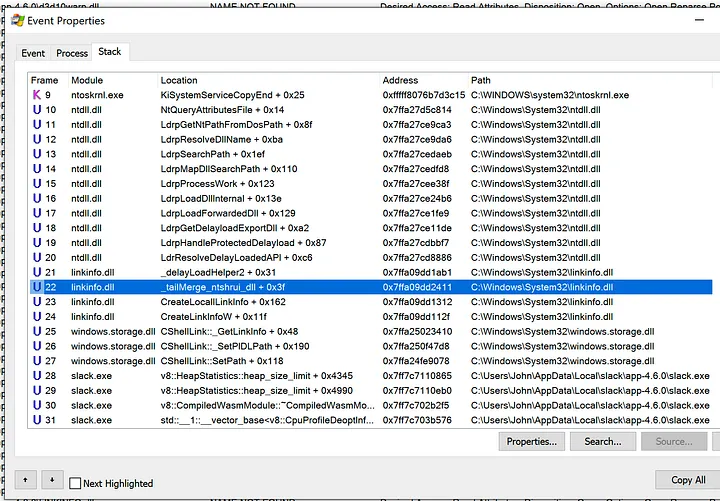Viewport: 720px width, 501px height.
Task: Go to previous event with up arrow
Action: (24, 480)
